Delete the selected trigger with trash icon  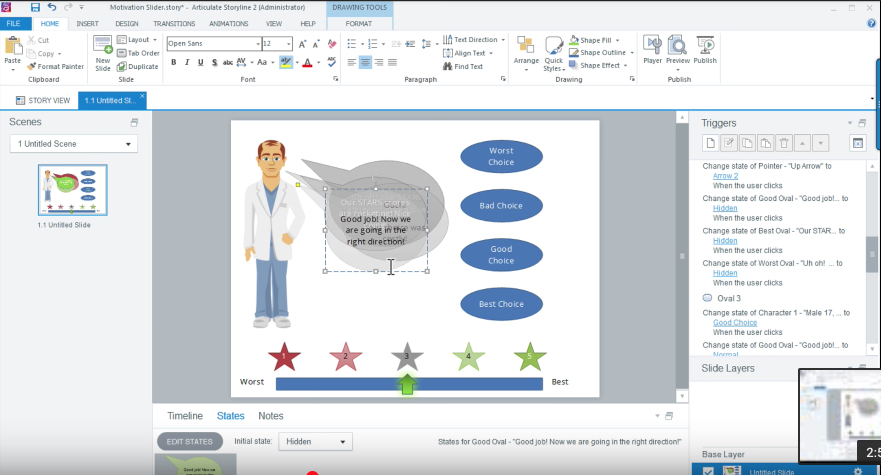[784, 143]
